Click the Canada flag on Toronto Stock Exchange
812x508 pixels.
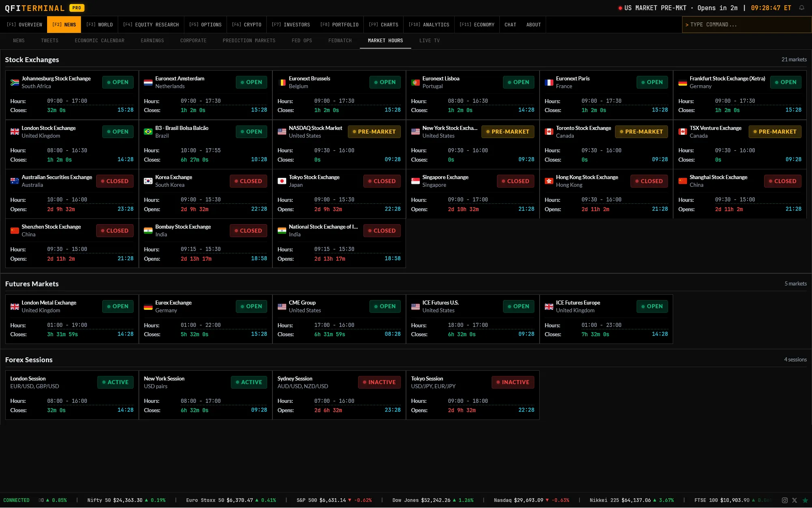coord(549,132)
